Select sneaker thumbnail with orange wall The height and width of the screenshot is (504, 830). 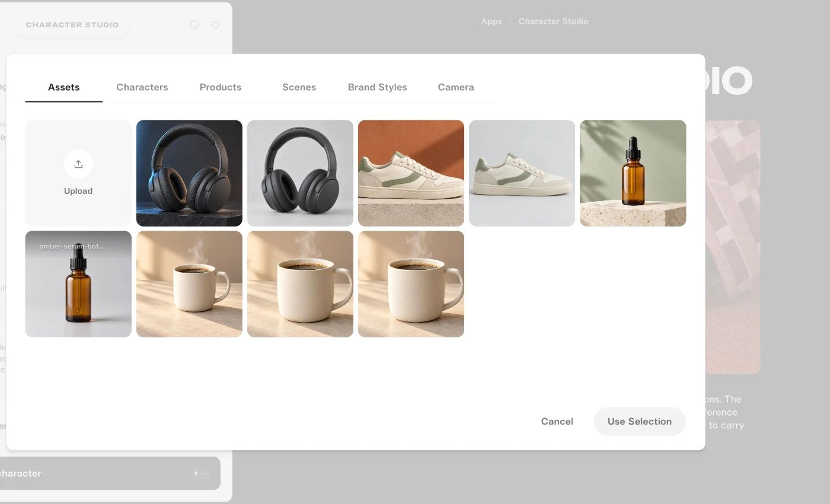point(411,173)
